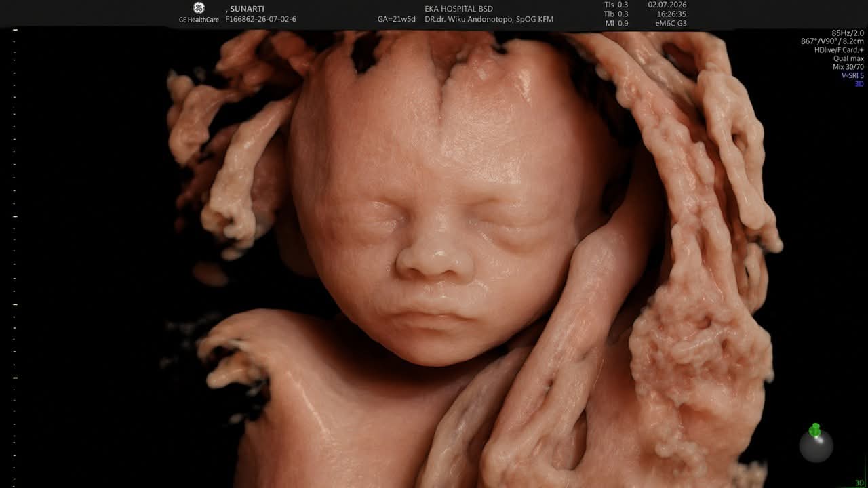Click the Mix 30/70 render setting
The width and height of the screenshot is (868, 488).
[848, 67]
